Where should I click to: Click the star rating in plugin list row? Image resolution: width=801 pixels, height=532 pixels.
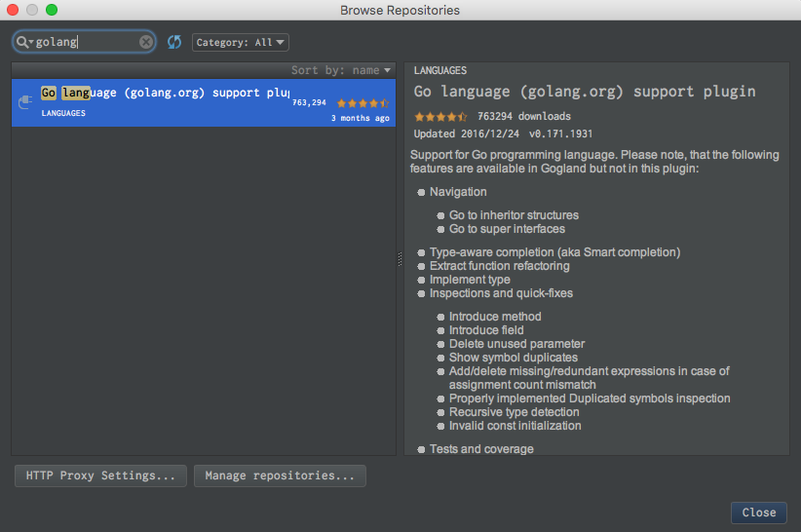pyautogui.click(x=362, y=103)
